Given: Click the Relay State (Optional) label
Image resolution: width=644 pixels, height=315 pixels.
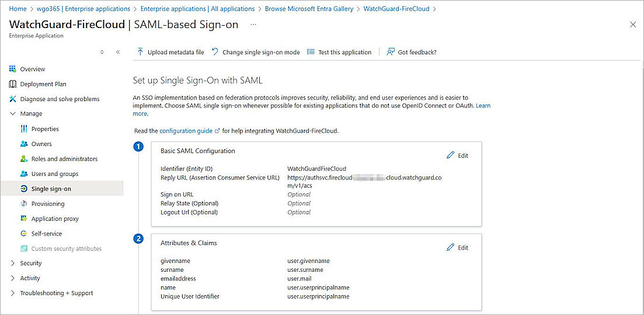Looking at the screenshot, I should coord(189,203).
